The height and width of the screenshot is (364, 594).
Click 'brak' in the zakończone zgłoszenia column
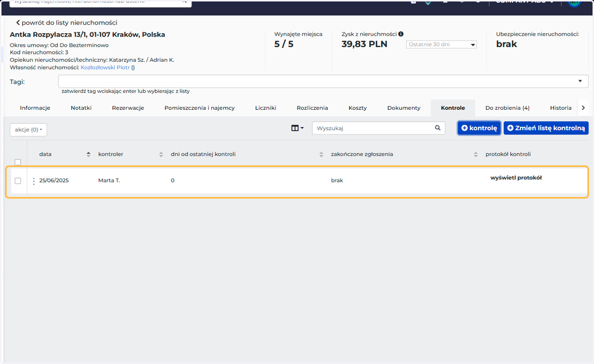click(337, 181)
